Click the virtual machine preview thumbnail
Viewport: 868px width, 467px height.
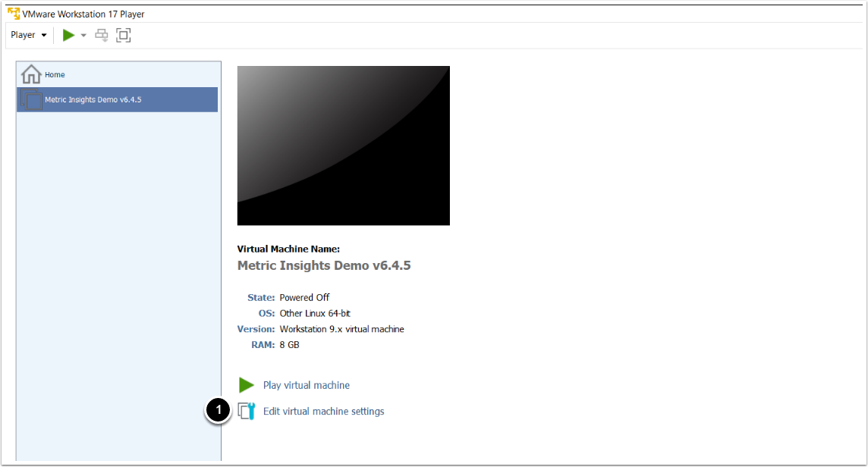pos(343,146)
